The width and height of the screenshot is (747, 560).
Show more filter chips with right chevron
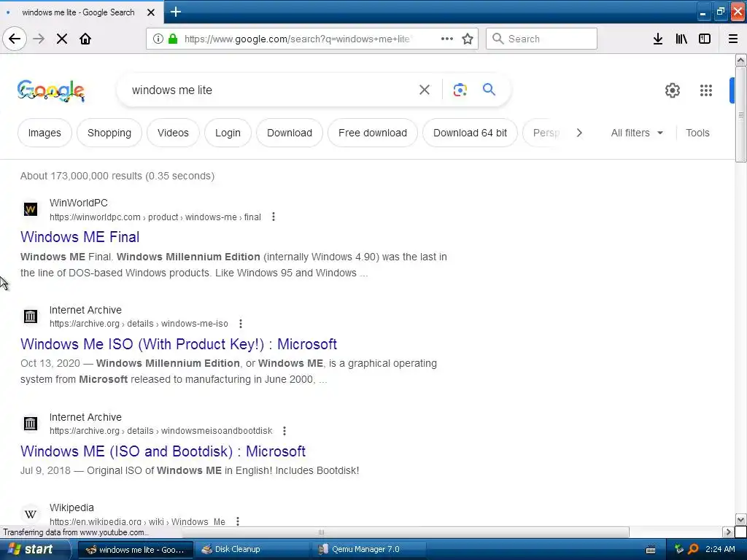coord(579,133)
